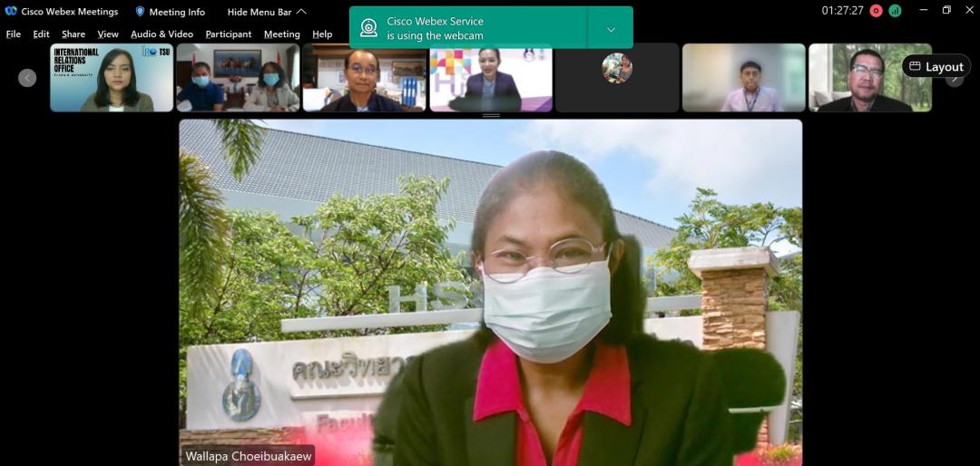Screen dimensions: 980x466
Task: Click the Cisco Webex Service notification text
Action: (436, 28)
